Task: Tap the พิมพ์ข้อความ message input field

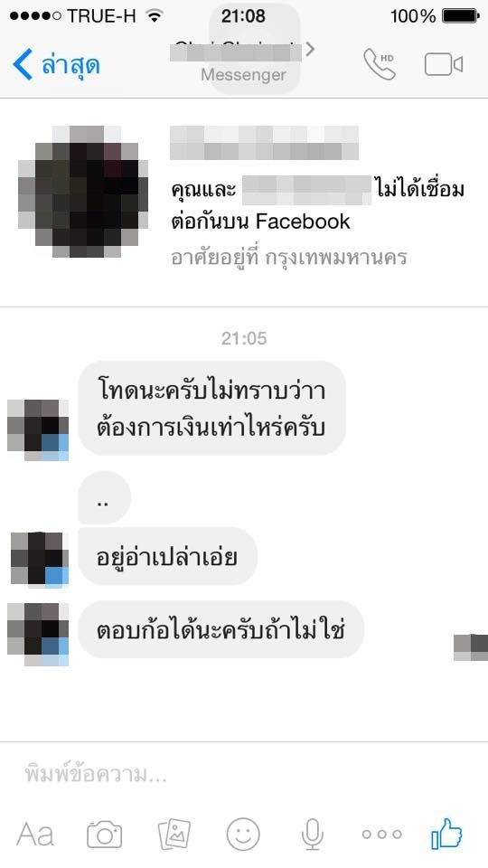Action: 243,774
